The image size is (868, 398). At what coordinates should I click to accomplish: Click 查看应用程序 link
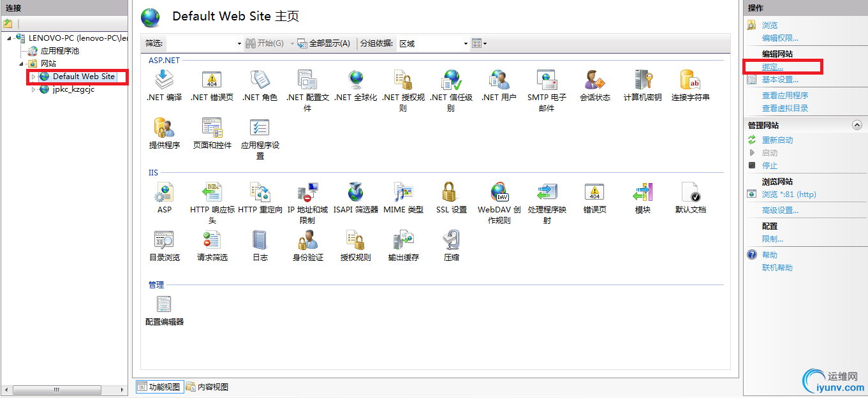coord(785,96)
